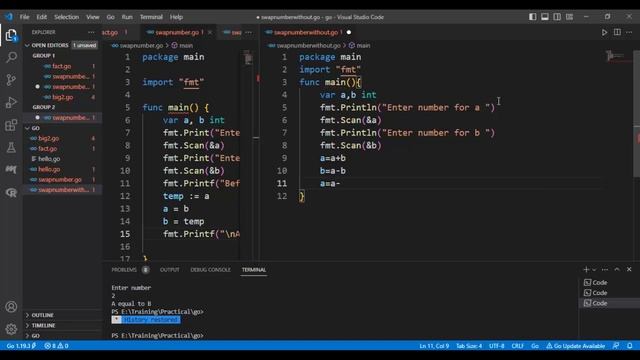Screen dimensions: 640x360
Task: Open the Terminal menu
Action: pos(151,17)
